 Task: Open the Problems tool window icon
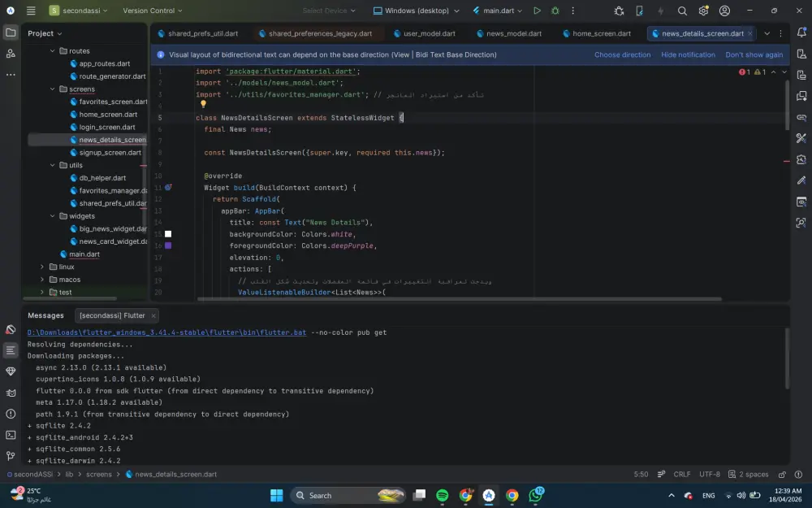(x=11, y=414)
